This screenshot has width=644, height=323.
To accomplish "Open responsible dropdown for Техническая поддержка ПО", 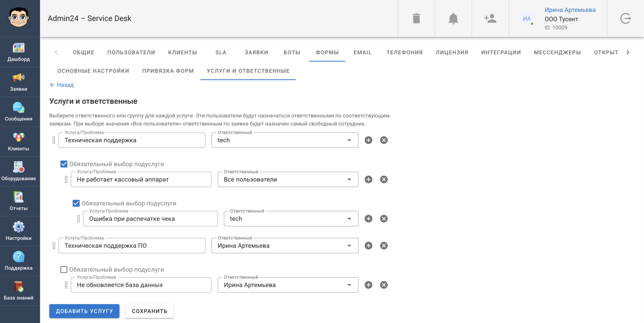I will coord(285,246).
